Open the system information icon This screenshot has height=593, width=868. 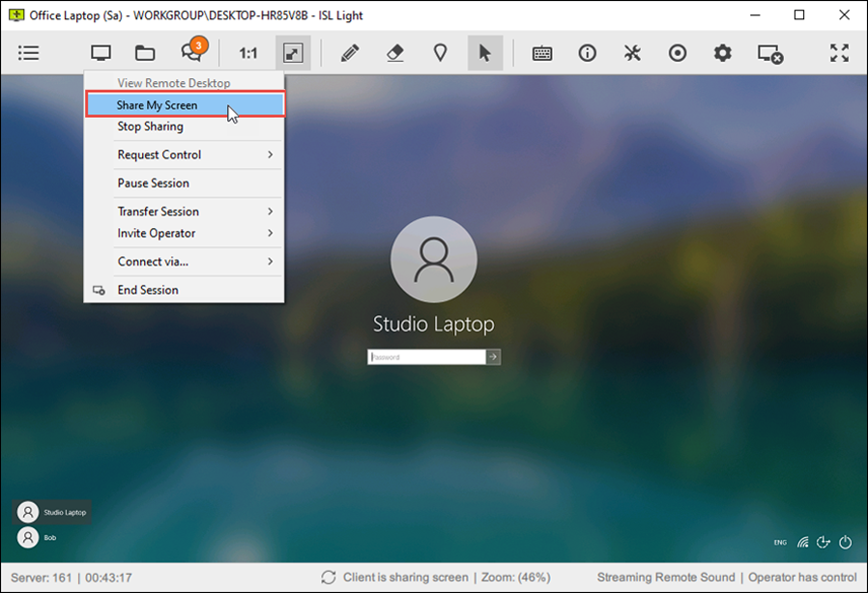tap(588, 53)
